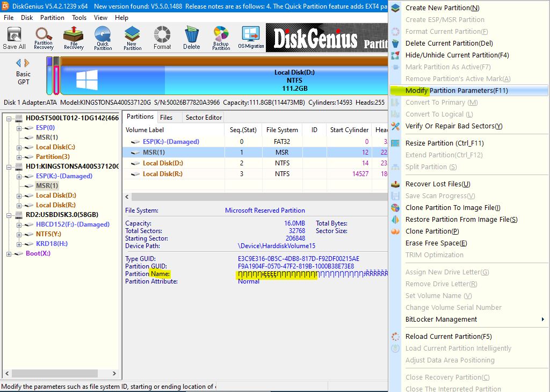Viewport: 550px width, 392px height.
Task: Open the Backup Partition tool
Action: (x=221, y=38)
